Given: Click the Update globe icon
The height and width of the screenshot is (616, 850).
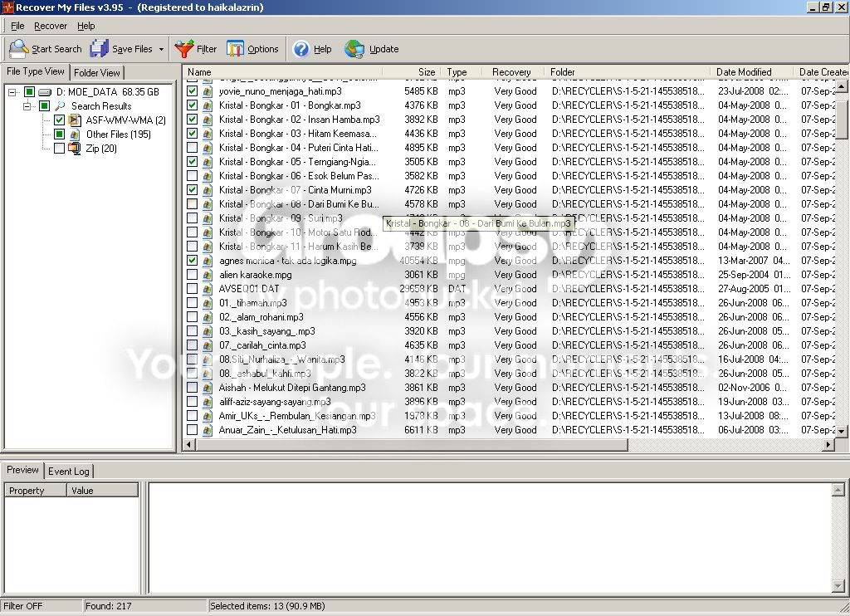Looking at the screenshot, I should point(354,49).
